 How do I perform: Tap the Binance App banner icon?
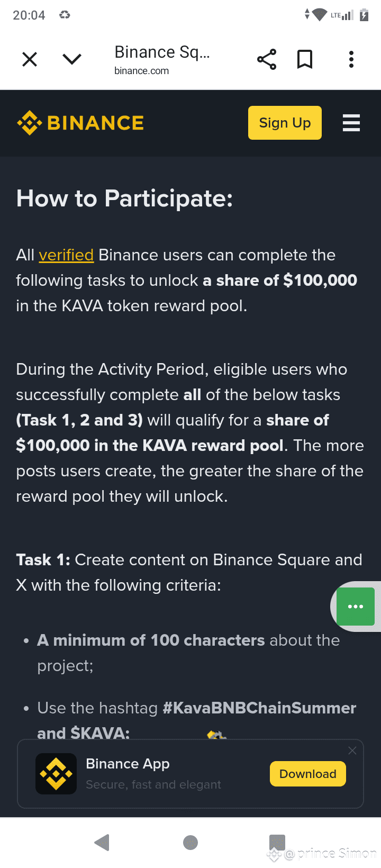pyautogui.click(x=56, y=774)
